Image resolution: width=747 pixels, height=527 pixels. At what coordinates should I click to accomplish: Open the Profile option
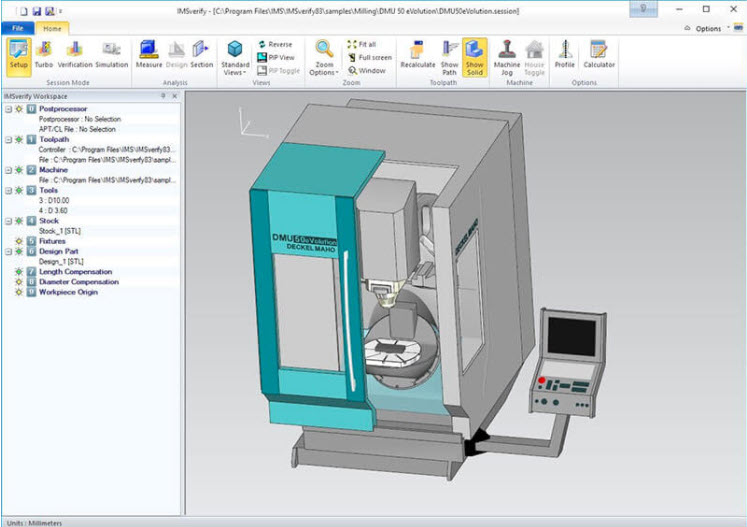565,55
